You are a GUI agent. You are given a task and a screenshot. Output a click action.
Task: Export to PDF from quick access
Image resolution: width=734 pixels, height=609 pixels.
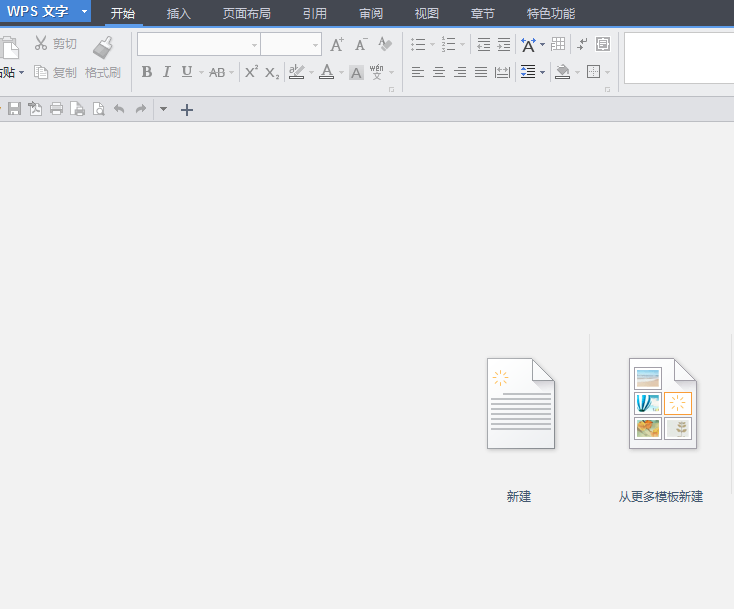[35, 109]
